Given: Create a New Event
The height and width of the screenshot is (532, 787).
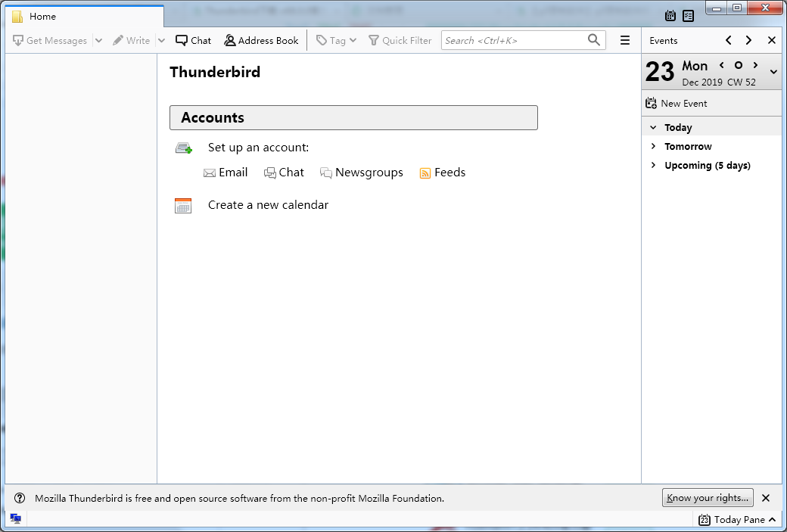Looking at the screenshot, I should pos(676,104).
